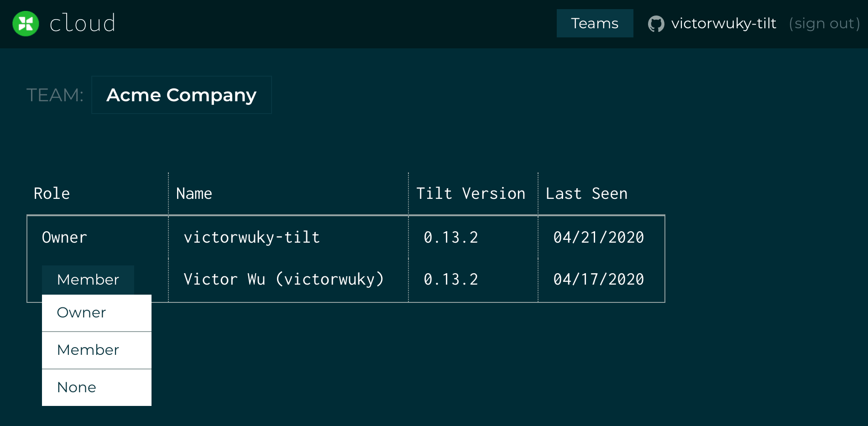Click the Tilt Version column header
Image resolution: width=868 pixels, height=426 pixels.
pyautogui.click(x=471, y=193)
